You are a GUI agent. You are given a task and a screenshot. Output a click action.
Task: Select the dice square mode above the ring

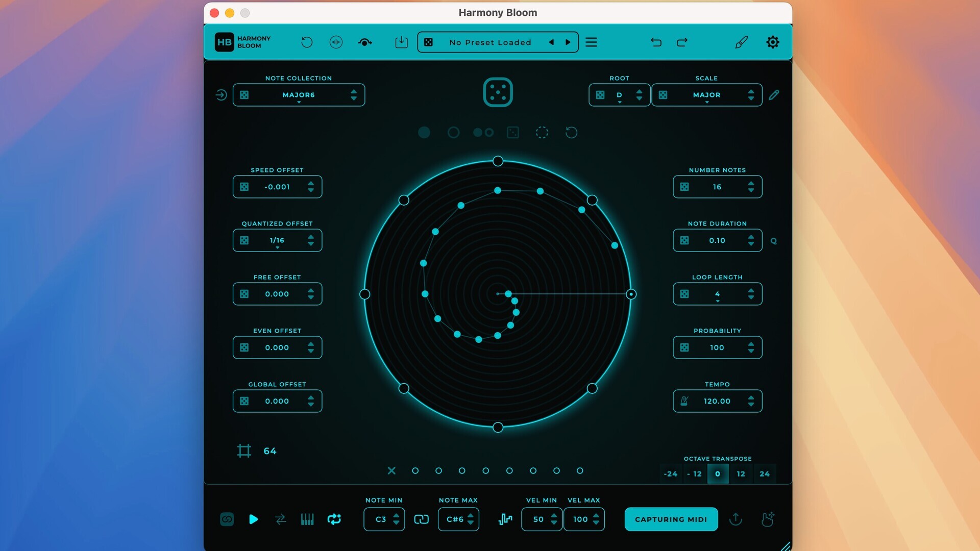[x=512, y=133]
